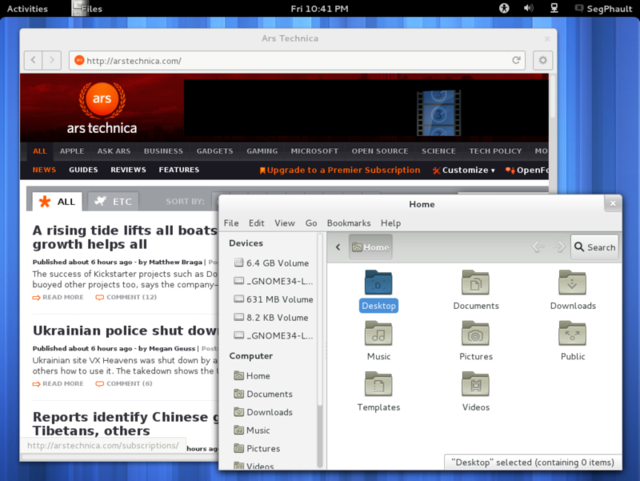Screen dimensions: 640x481
Task: Open the SegPhault user menu
Action: pyautogui.click(x=603, y=9)
